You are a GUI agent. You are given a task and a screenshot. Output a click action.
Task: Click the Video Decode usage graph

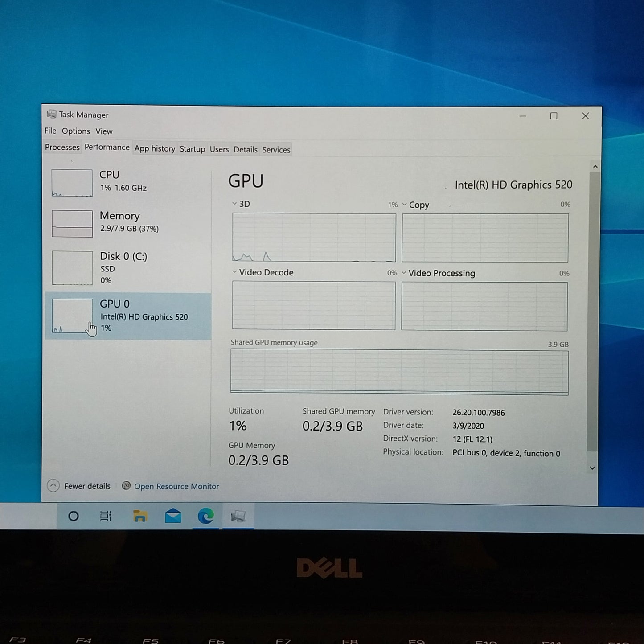(x=313, y=306)
